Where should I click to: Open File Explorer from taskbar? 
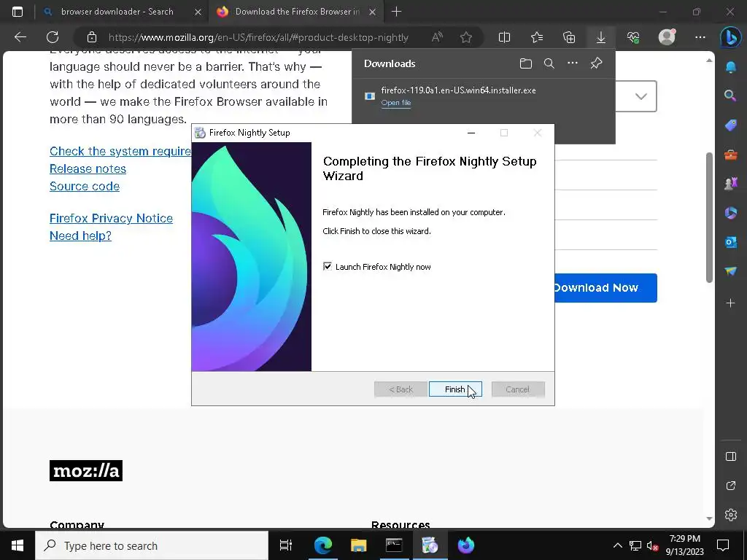coord(358,545)
